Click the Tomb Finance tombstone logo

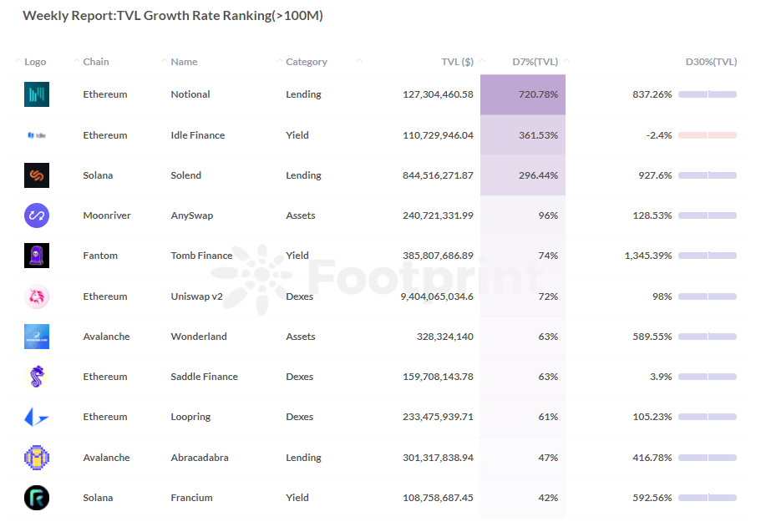[37, 256]
